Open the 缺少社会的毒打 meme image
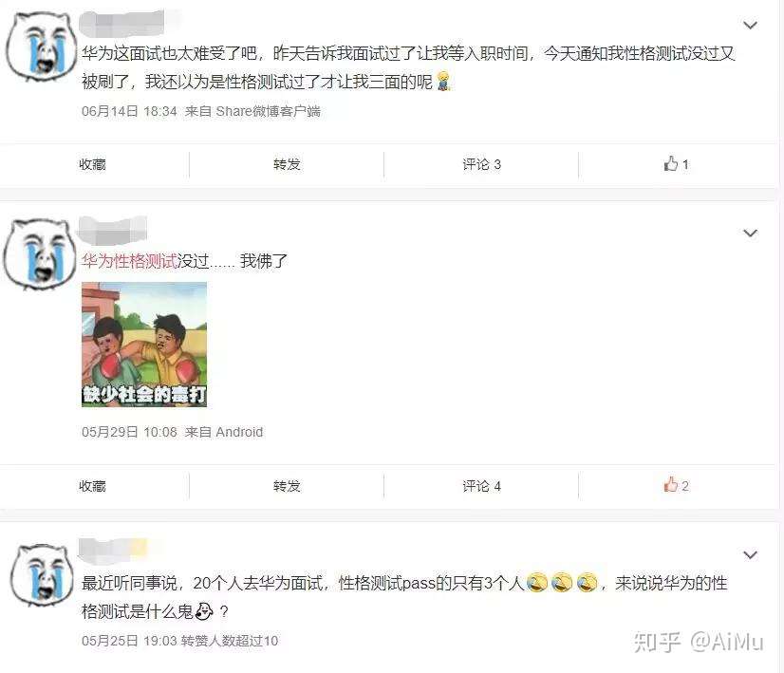 click(144, 345)
